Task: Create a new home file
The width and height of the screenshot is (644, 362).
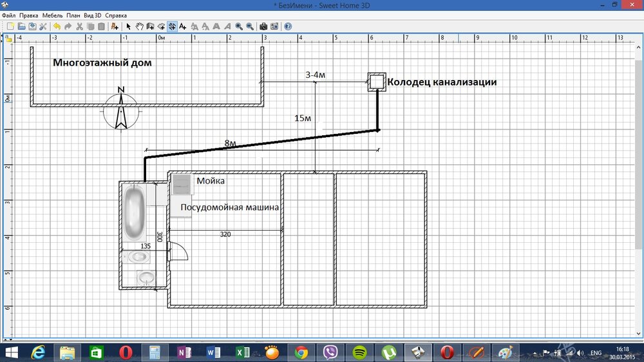Action: click(x=10, y=26)
